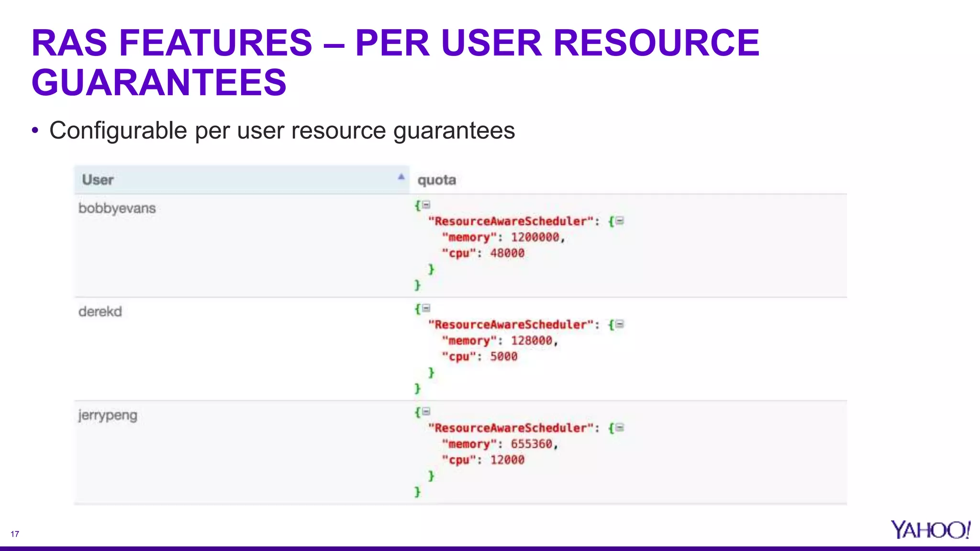The image size is (980, 551).
Task: Collapse bobbyevans ResourceAwareScheduler object
Action: click(x=620, y=221)
